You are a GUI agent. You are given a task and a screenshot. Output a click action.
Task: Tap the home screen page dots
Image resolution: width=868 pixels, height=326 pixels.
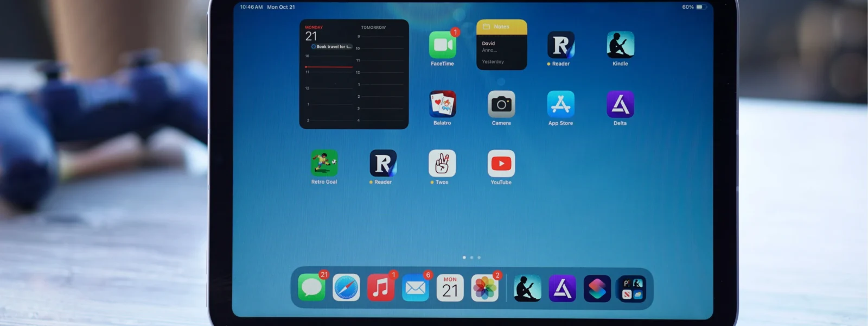tap(471, 258)
